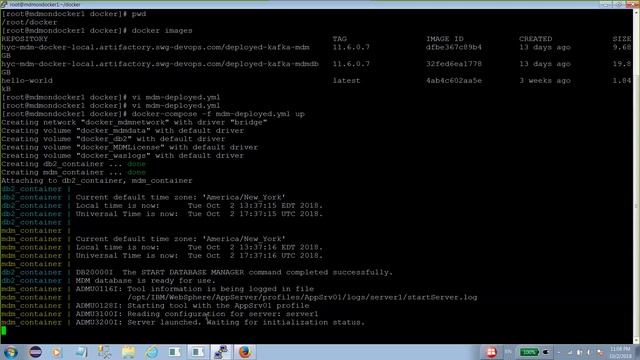The width and height of the screenshot is (640, 360).
Task: Click Universal Time '17:37:16 UTC 2018' line
Action: 199,256
